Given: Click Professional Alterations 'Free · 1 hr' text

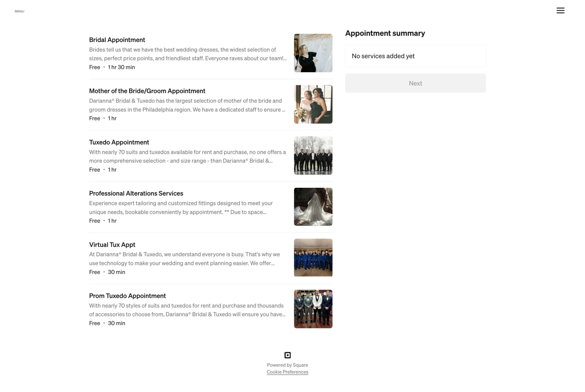Looking at the screenshot, I should [103, 221].
